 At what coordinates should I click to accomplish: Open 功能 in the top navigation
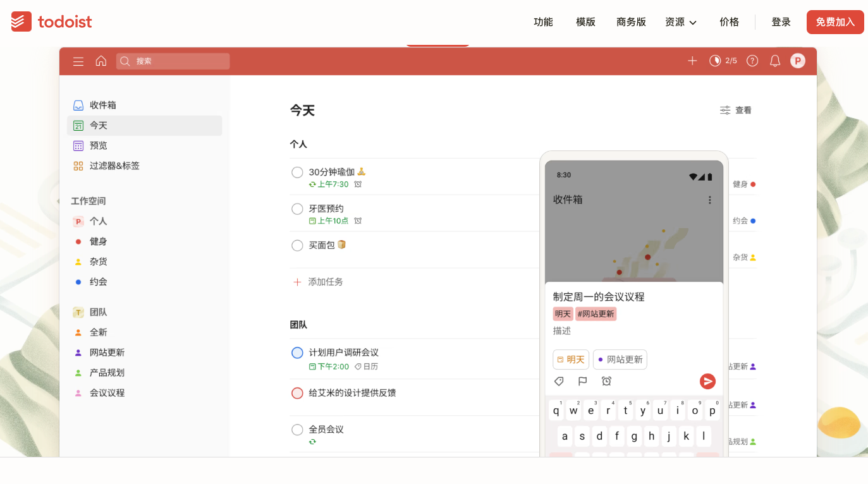click(543, 22)
